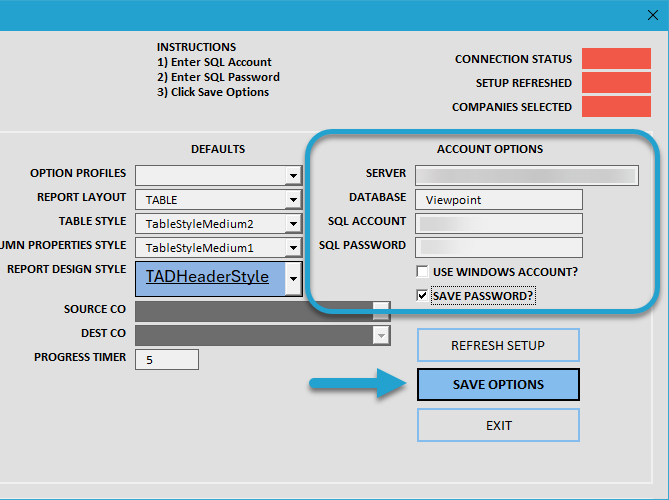Focus the SQL Account input field

click(x=498, y=223)
